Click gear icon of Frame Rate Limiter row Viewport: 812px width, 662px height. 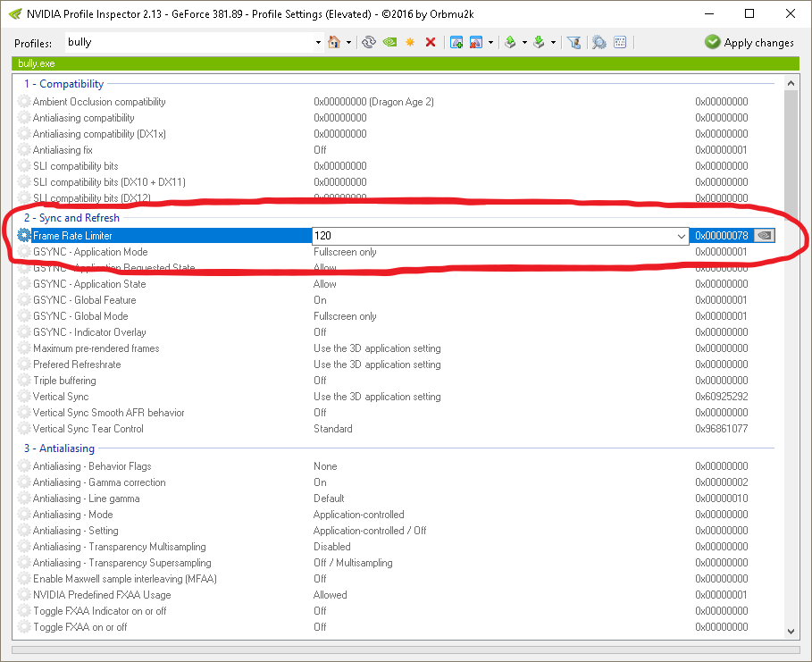(24, 235)
